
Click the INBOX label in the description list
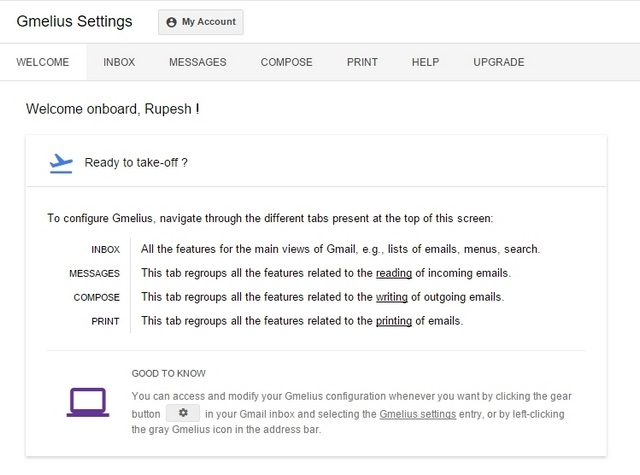click(105, 249)
